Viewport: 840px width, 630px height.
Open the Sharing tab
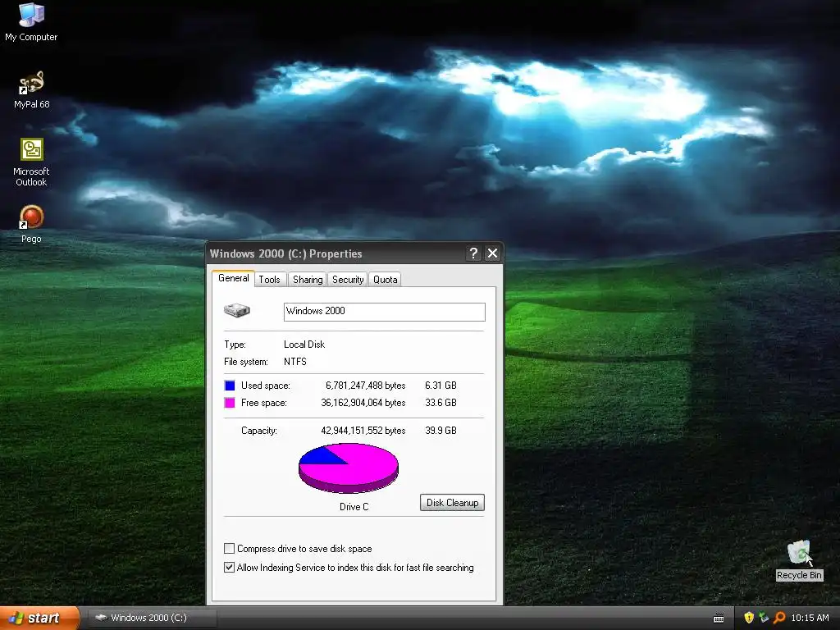pos(308,279)
